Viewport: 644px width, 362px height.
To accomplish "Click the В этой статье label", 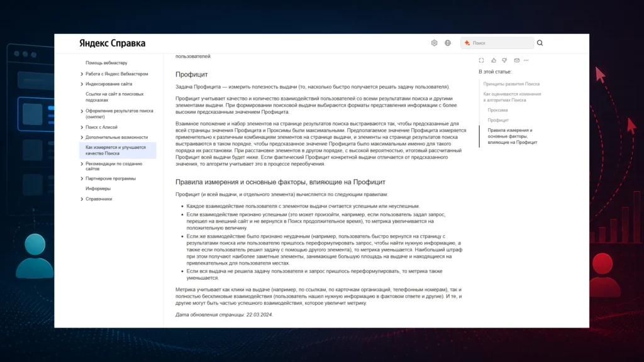I will click(x=495, y=72).
